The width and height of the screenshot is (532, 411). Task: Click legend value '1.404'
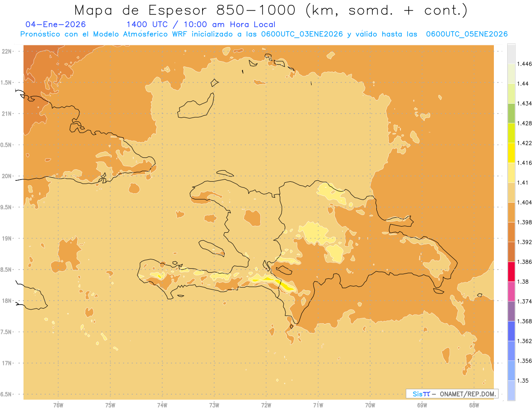(x=524, y=202)
